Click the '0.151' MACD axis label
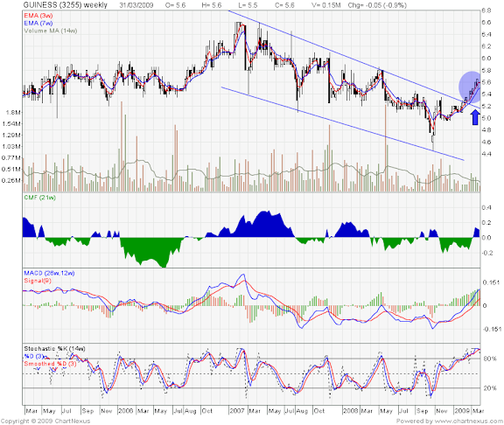Screen dimensions: 504x425 click(x=491, y=282)
